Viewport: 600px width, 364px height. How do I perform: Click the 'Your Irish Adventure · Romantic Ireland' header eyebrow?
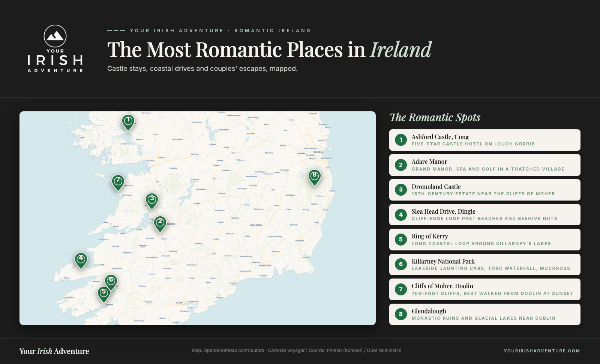220,31
